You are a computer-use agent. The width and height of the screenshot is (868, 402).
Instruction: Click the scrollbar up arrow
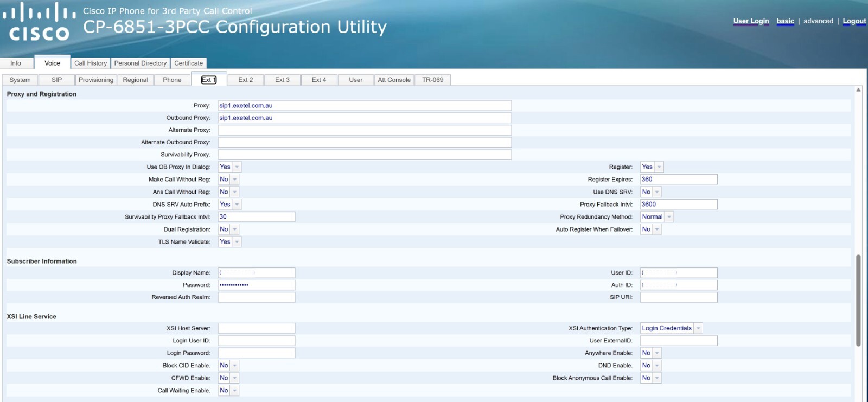(858, 90)
